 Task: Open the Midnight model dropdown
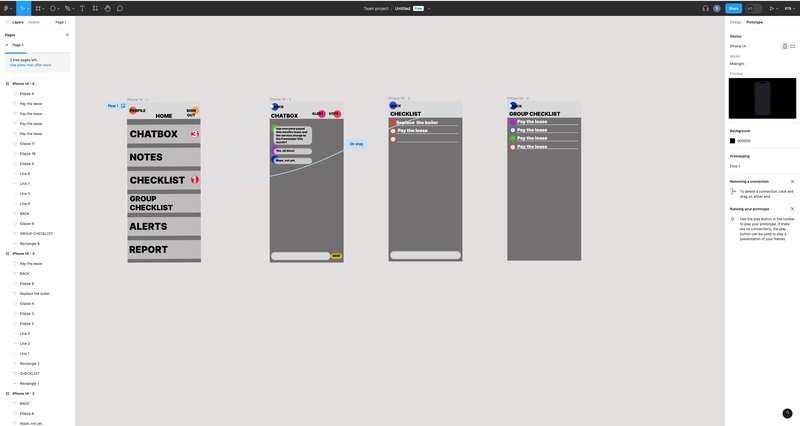738,64
